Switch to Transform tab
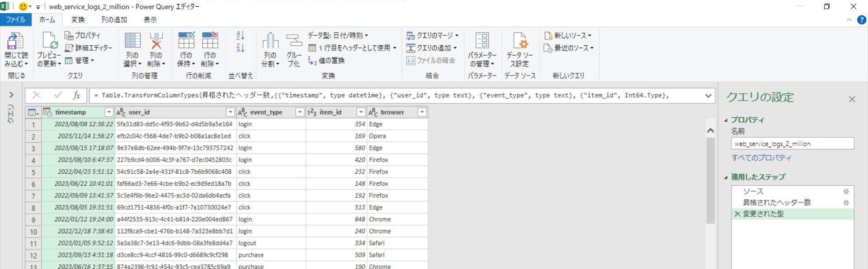The height and width of the screenshot is (269, 868). click(78, 19)
